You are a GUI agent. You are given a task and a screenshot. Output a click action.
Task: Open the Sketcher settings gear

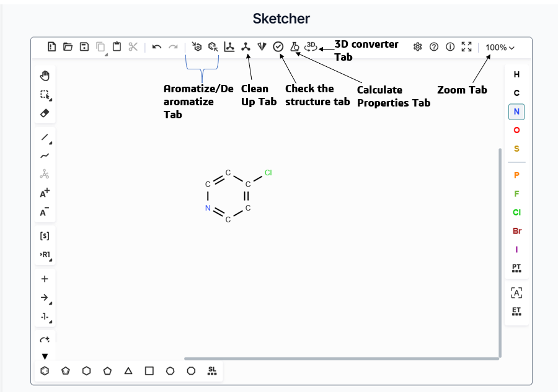point(417,46)
